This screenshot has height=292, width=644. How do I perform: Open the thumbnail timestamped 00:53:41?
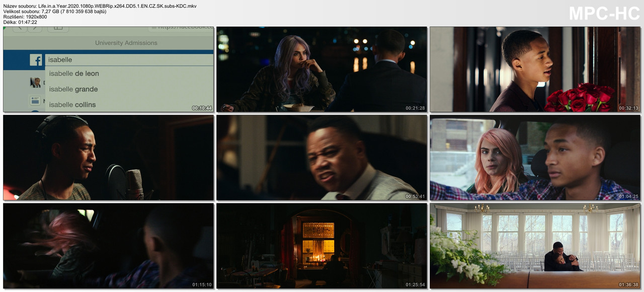pyautogui.click(x=321, y=158)
